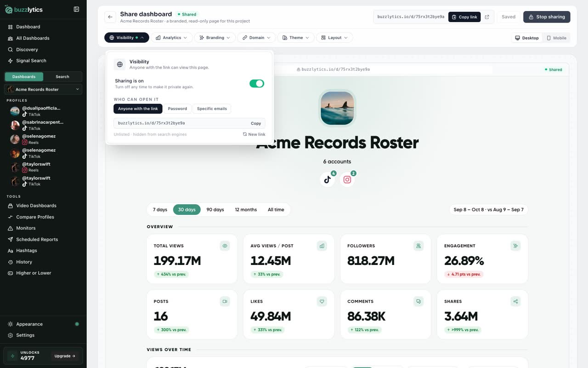Click the comment icon on Comments card
The height and width of the screenshot is (368, 588).
(x=418, y=302)
